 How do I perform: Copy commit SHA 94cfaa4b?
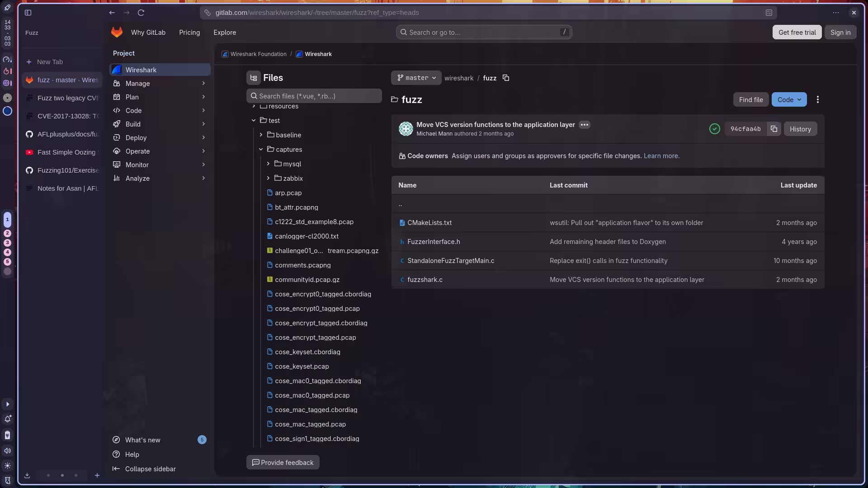(774, 129)
